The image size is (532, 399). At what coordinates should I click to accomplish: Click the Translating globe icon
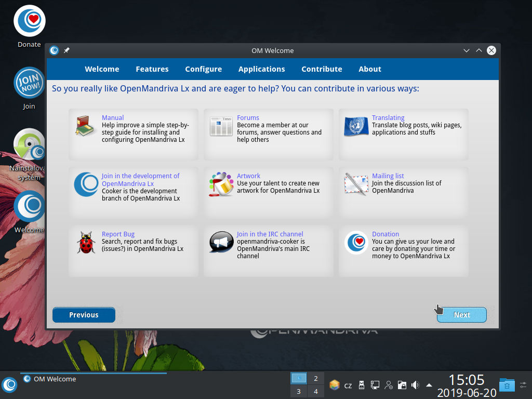tap(355, 126)
